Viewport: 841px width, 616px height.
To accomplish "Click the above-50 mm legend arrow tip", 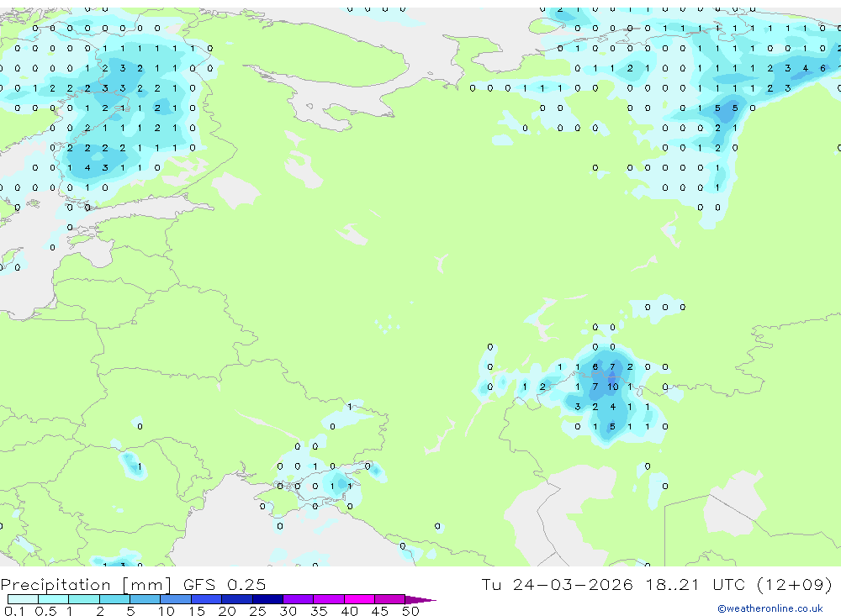I will (x=420, y=600).
